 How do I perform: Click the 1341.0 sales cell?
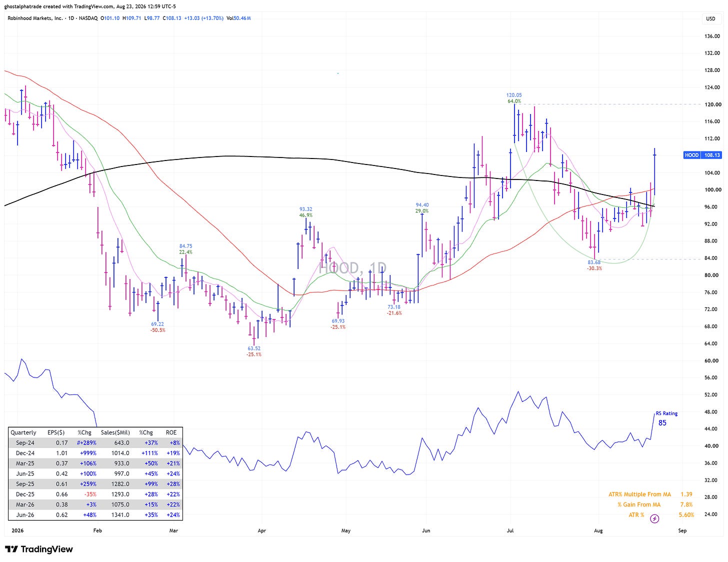tap(120, 515)
